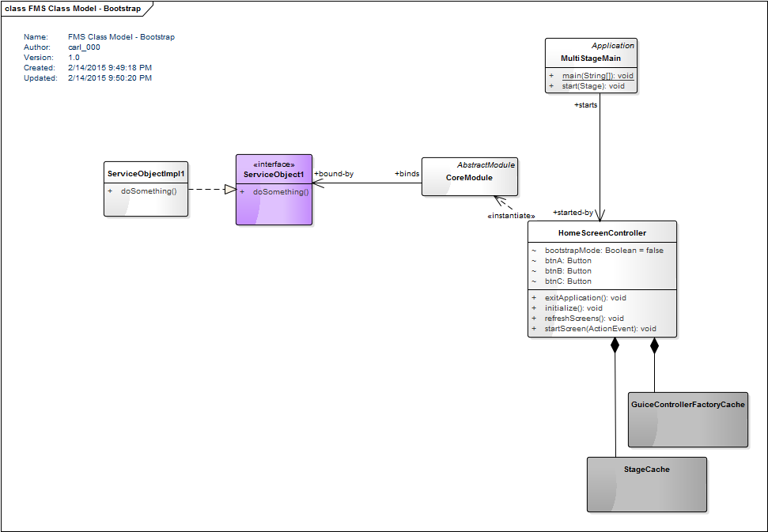768x532 pixels.
Task: Click the btnA: Button attribute
Action: pos(568,261)
